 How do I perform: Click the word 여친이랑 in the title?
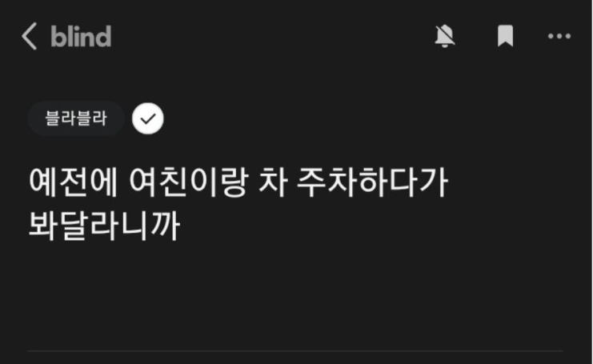click(189, 182)
